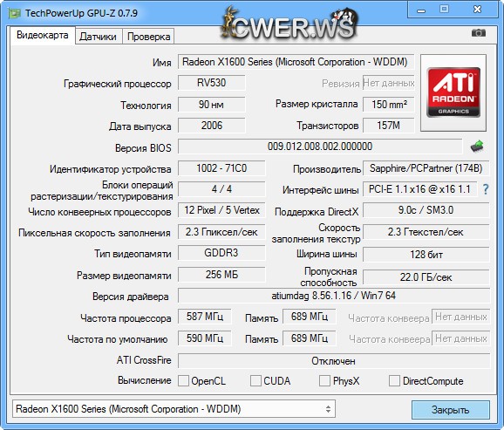Click the 2006 release date value

(x=212, y=126)
